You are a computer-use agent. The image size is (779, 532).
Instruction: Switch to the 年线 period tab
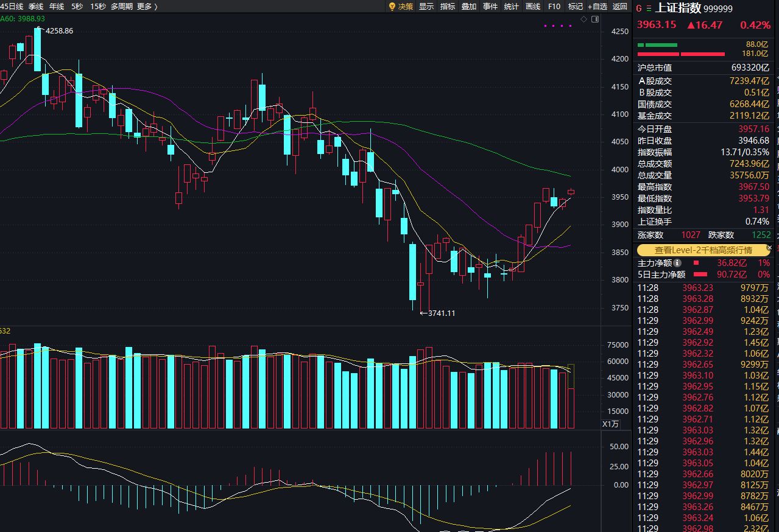(x=57, y=6)
